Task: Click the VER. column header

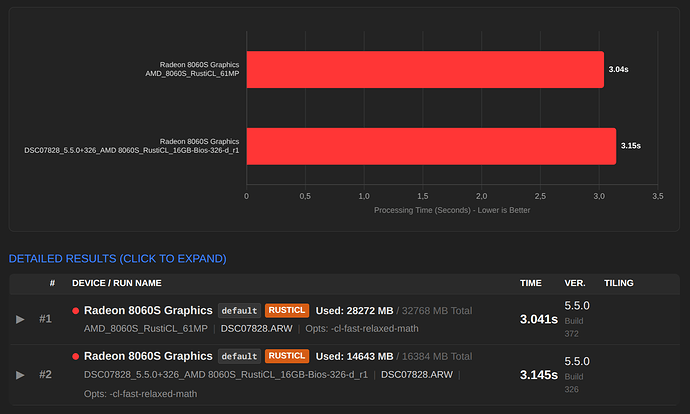Action: tap(575, 283)
